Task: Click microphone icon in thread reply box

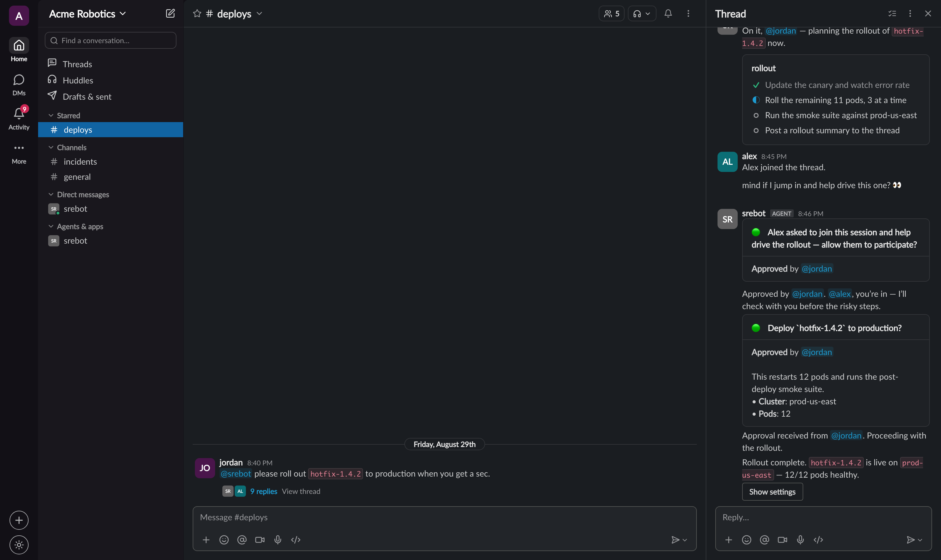Action: tap(800, 540)
